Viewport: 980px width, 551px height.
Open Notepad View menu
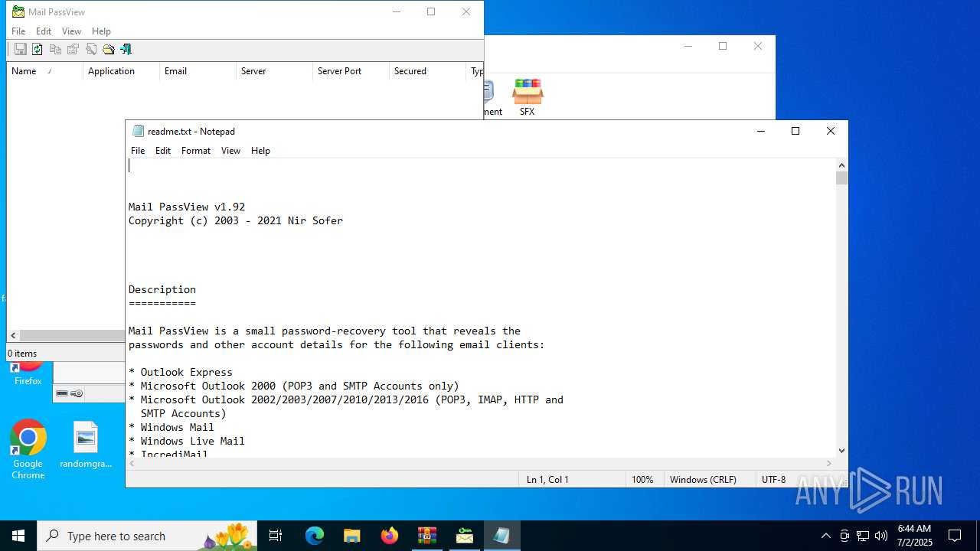[x=230, y=151]
